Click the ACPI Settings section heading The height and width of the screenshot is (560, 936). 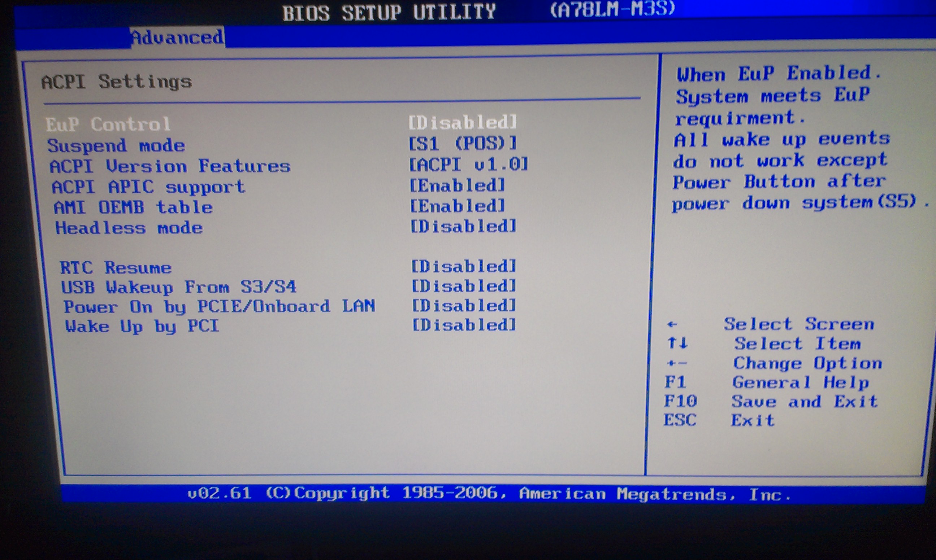tap(116, 82)
